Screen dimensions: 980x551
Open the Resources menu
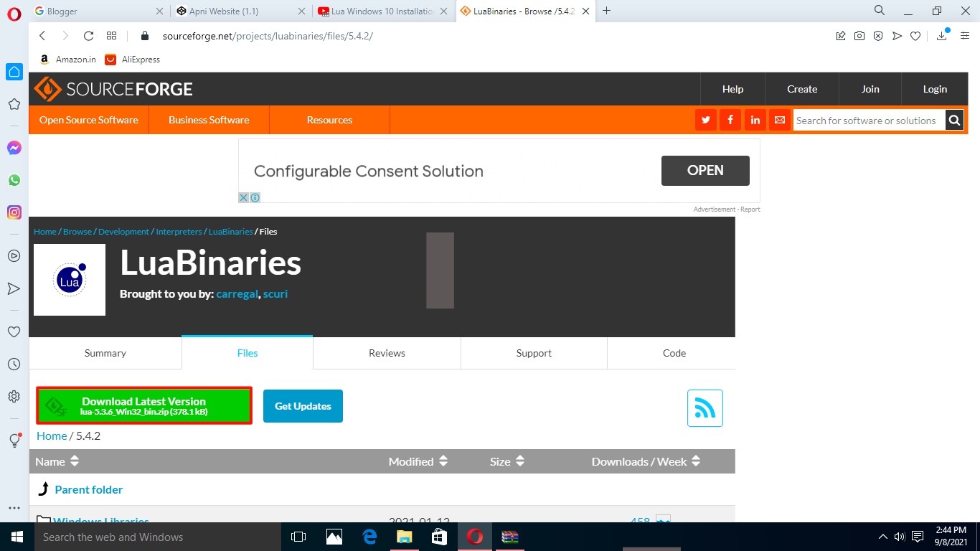pos(329,120)
